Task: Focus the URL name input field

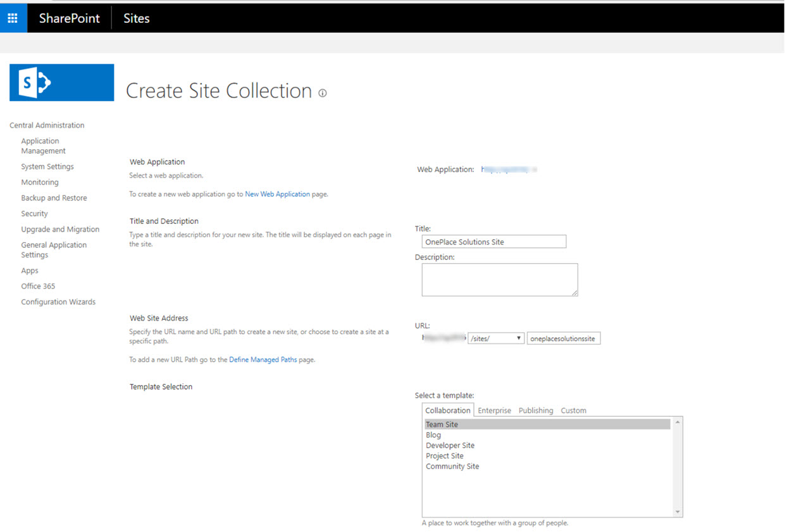Action: pos(563,338)
